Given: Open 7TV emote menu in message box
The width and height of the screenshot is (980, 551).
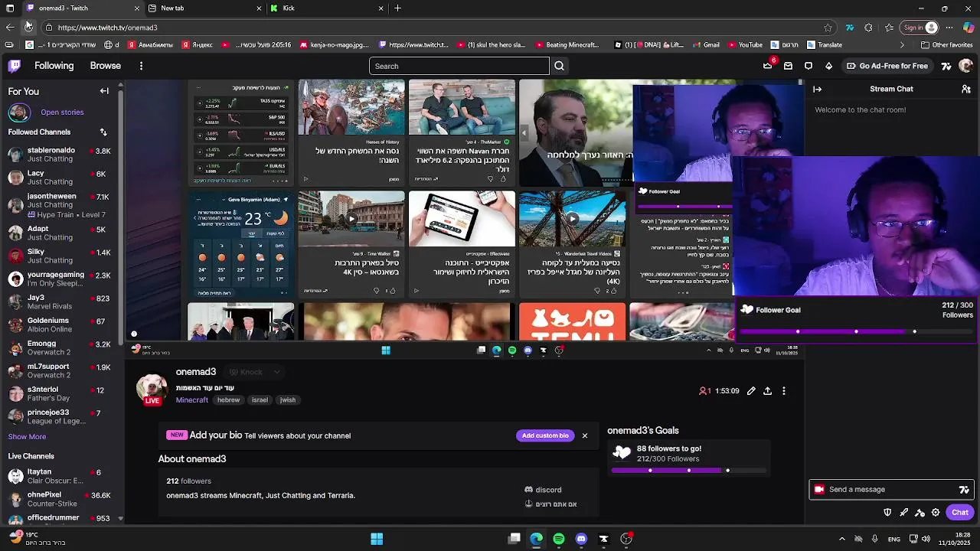Looking at the screenshot, I should 964,490.
